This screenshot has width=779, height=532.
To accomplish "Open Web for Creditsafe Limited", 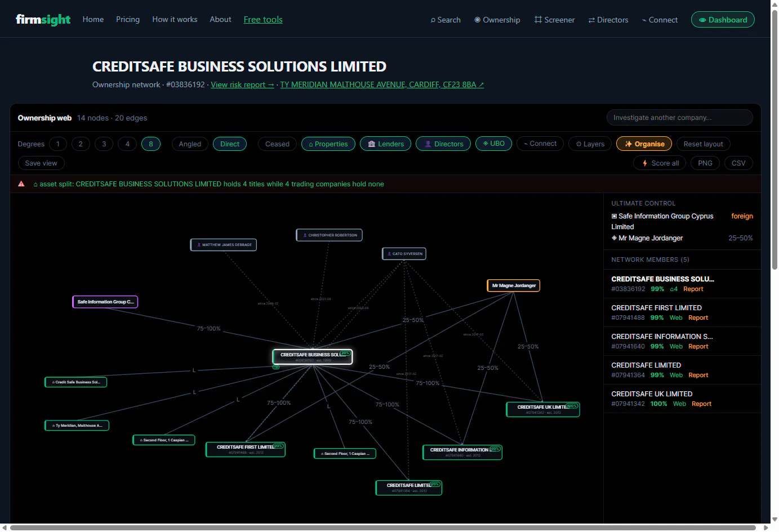I will coord(676,375).
